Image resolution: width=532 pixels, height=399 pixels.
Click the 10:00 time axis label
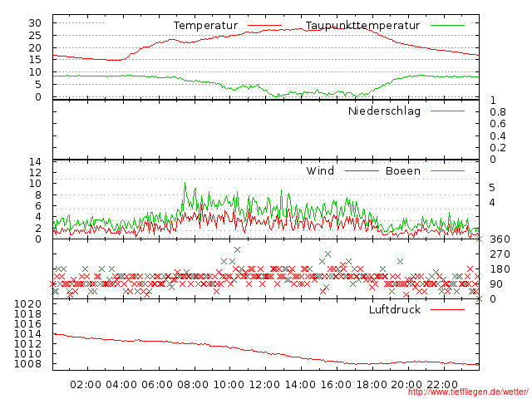[229, 385]
